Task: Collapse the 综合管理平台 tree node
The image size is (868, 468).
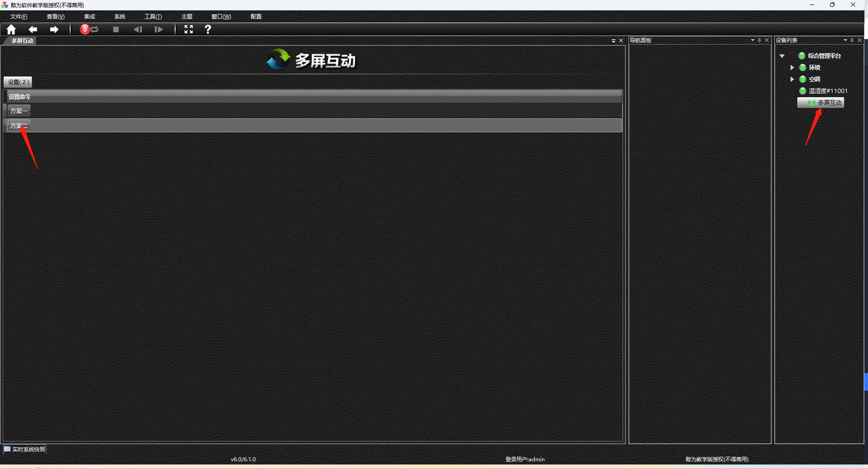Action: pos(782,56)
